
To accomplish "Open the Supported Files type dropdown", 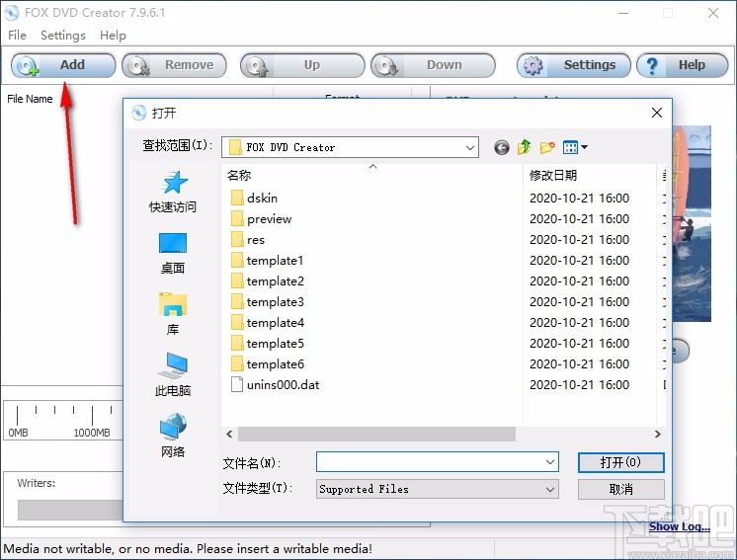I will click(437, 489).
